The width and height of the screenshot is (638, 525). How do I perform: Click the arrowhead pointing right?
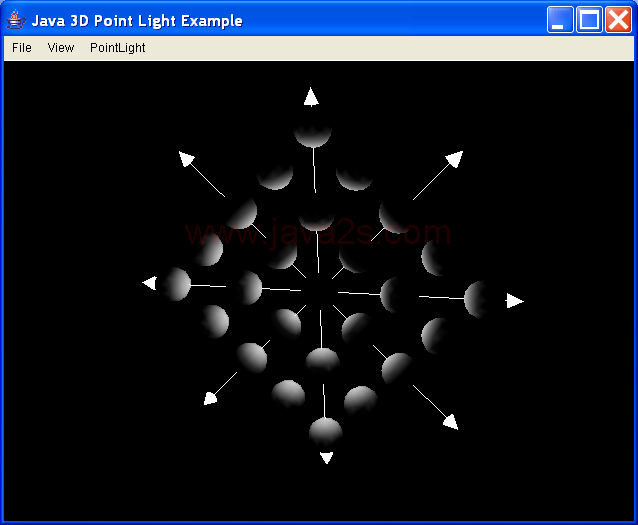pyautogui.click(x=514, y=301)
